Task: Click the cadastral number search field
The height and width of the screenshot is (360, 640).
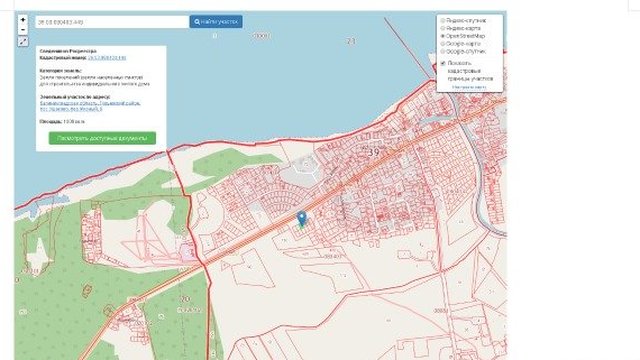Action: (x=112, y=22)
